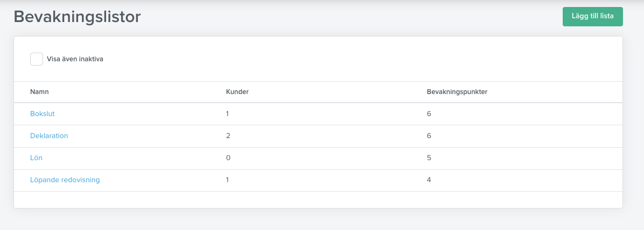The height and width of the screenshot is (230, 644).
Task: Sort by the Bevakningspunkter column header
Action: pyautogui.click(x=457, y=92)
